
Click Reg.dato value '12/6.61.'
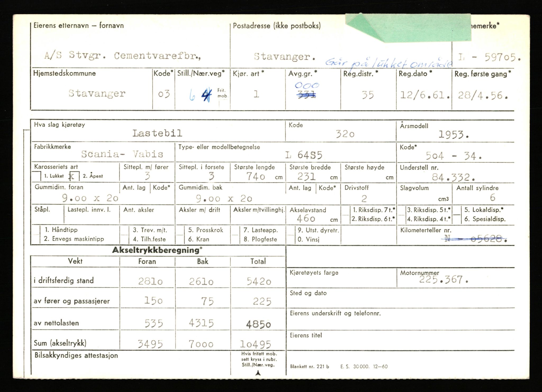coord(425,95)
